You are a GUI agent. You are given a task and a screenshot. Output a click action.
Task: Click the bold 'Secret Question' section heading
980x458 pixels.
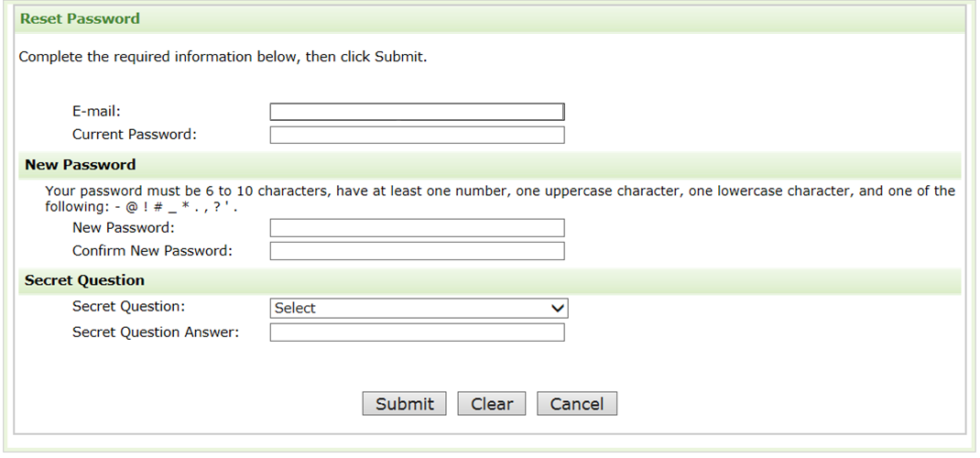click(x=85, y=280)
